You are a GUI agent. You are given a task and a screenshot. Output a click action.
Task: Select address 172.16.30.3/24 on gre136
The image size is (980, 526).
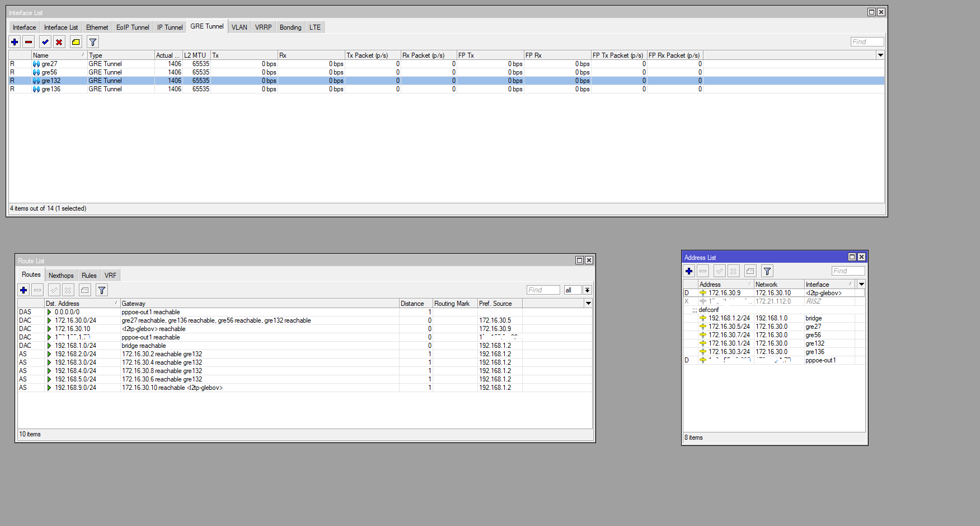(x=774, y=352)
